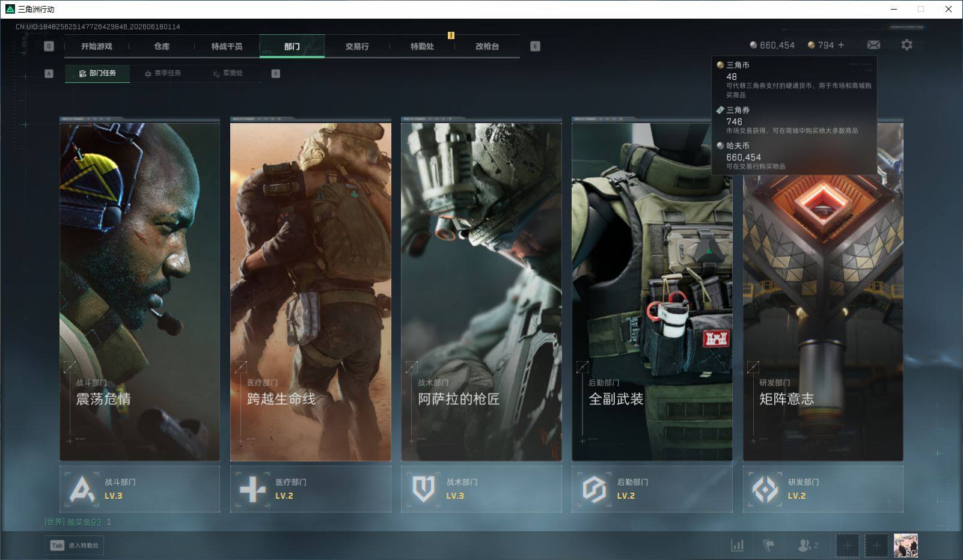Open the 开始游戏 tab
This screenshot has width=963, height=560.
click(x=96, y=46)
